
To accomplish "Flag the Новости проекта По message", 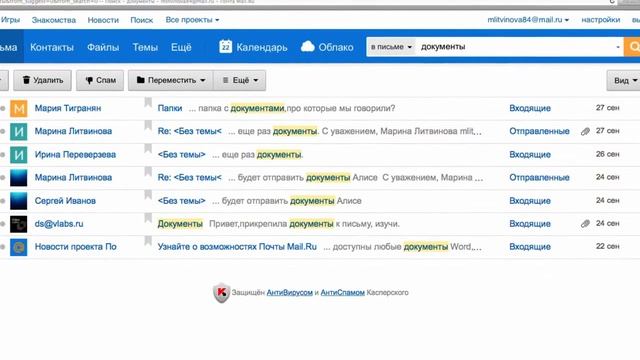I will coord(148,241).
